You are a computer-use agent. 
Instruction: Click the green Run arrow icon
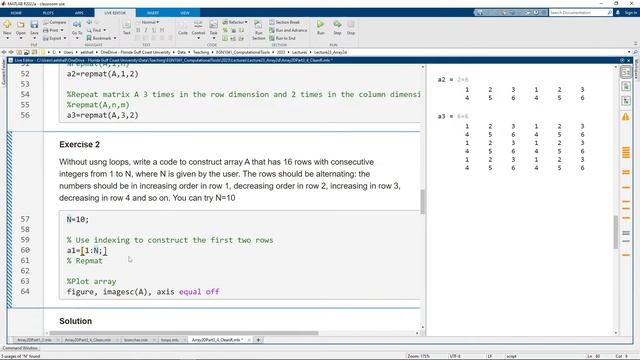(321, 25)
